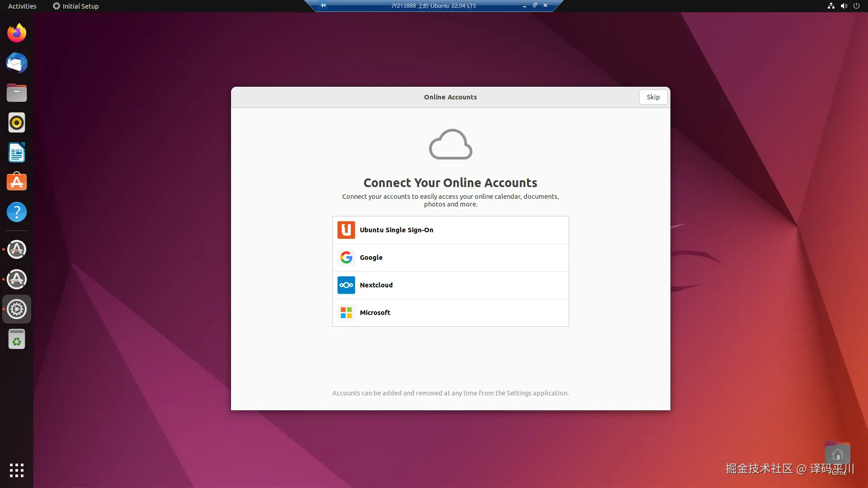Open the Files manager in dock
The width and height of the screenshot is (868, 488).
click(17, 93)
